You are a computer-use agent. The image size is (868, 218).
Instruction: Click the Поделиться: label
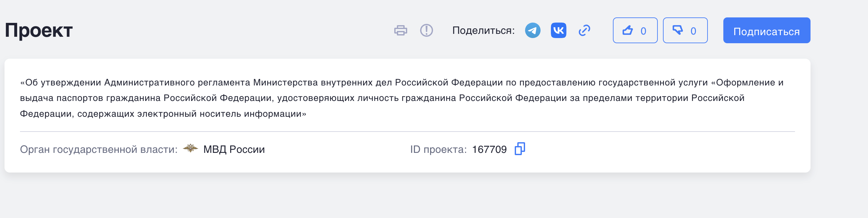pyautogui.click(x=483, y=30)
